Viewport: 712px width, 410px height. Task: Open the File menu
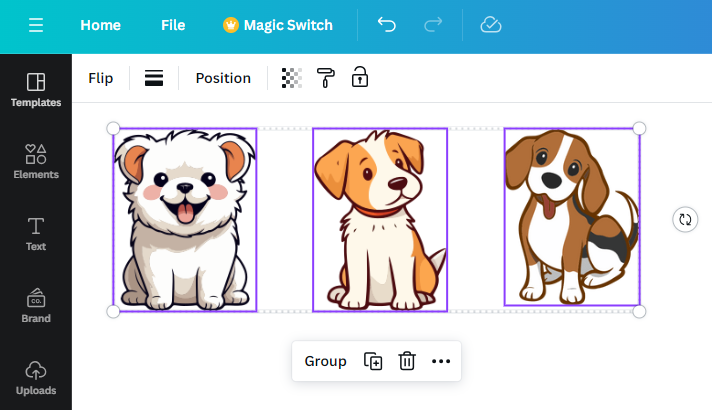tap(173, 25)
